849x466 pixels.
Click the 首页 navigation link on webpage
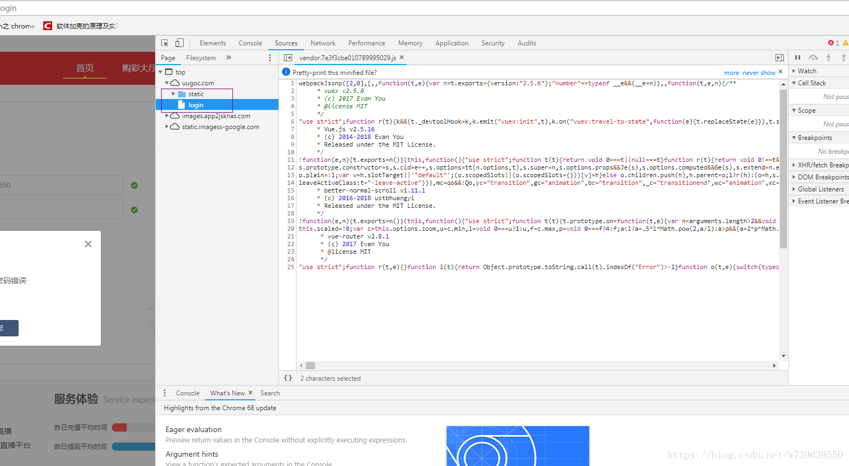(x=84, y=68)
